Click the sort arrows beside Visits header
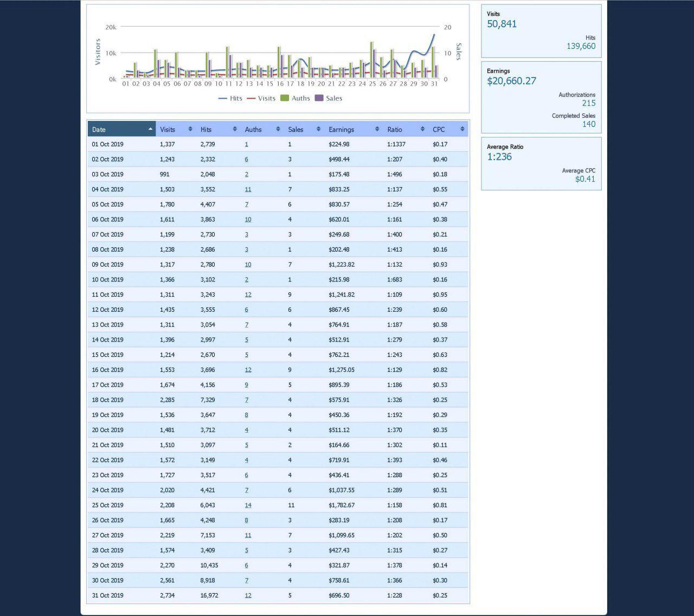The width and height of the screenshot is (694, 616). [190, 129]
